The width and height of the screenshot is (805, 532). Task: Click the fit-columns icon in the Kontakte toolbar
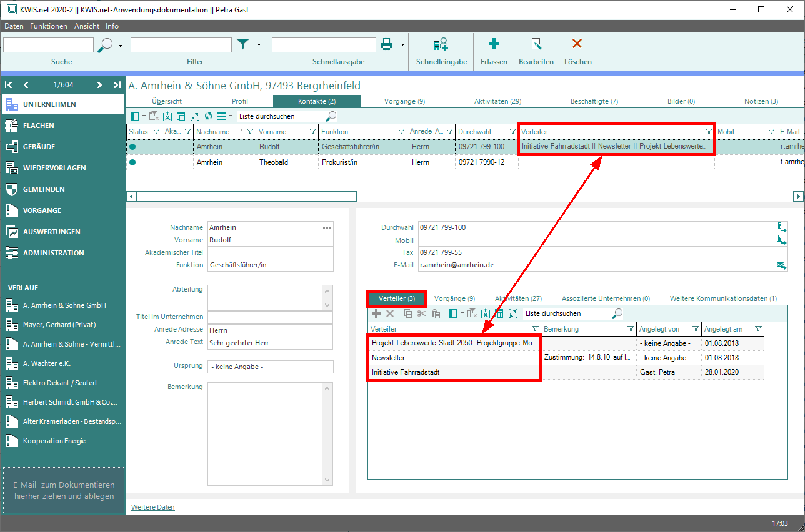194,116
